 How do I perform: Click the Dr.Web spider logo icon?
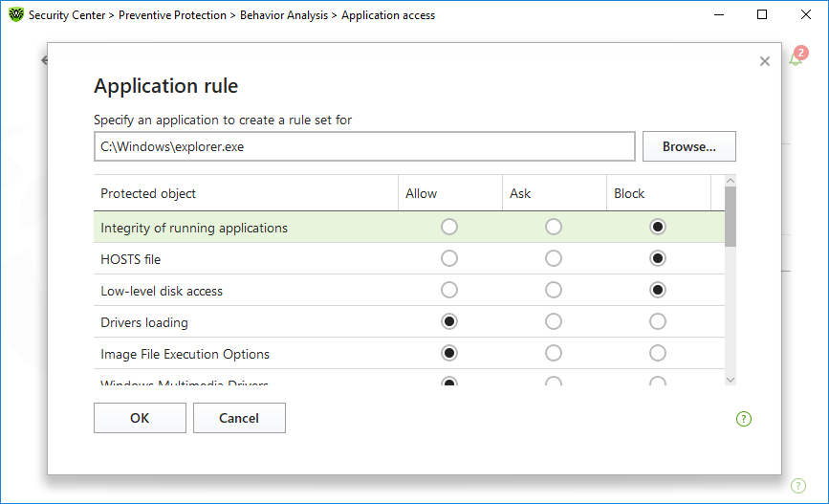16,14
